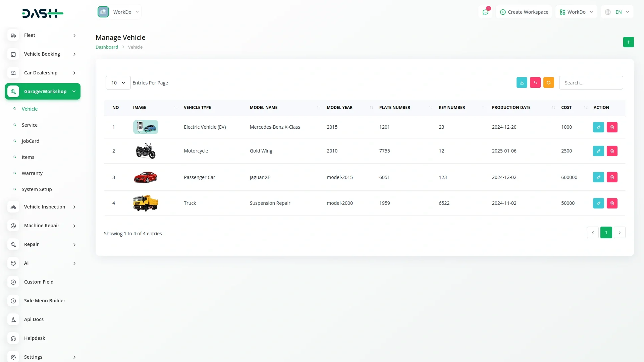Delete the Gold Wing motorcycle row
This screenshot has width=644, height=362.
click(612, 151)
